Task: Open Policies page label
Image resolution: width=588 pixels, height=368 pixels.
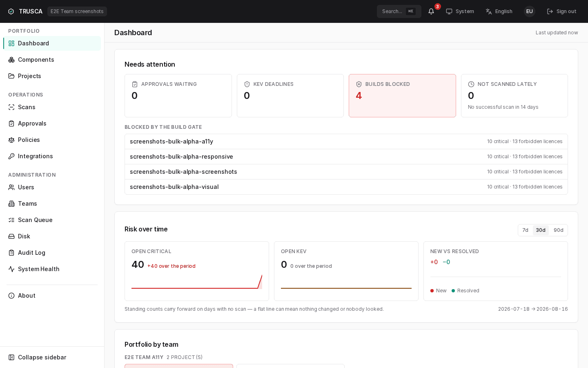Action: tap(29, 140)
